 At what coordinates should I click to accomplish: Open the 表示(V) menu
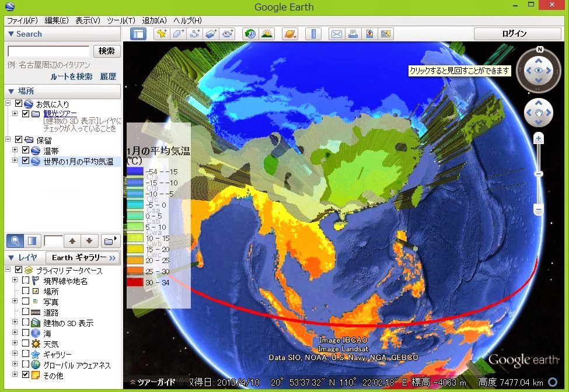88,20
